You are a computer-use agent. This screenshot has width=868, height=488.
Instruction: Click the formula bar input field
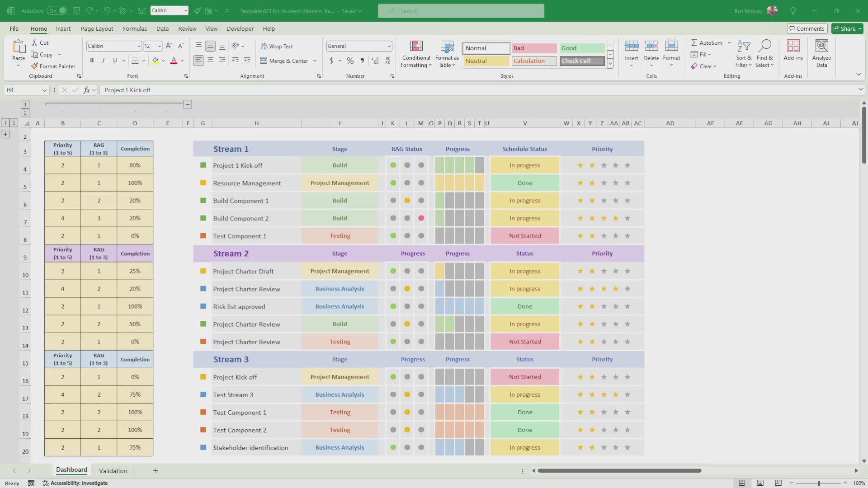click(x=452, y=90)
